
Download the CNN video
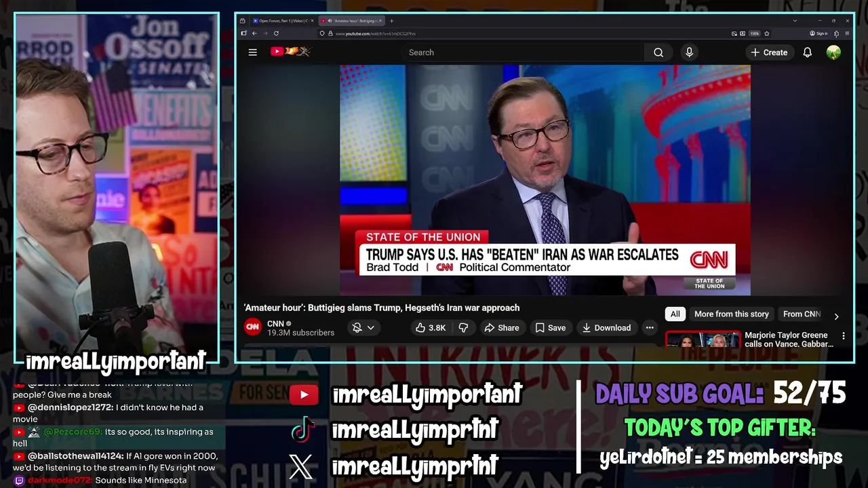click(x=606, y=327)
